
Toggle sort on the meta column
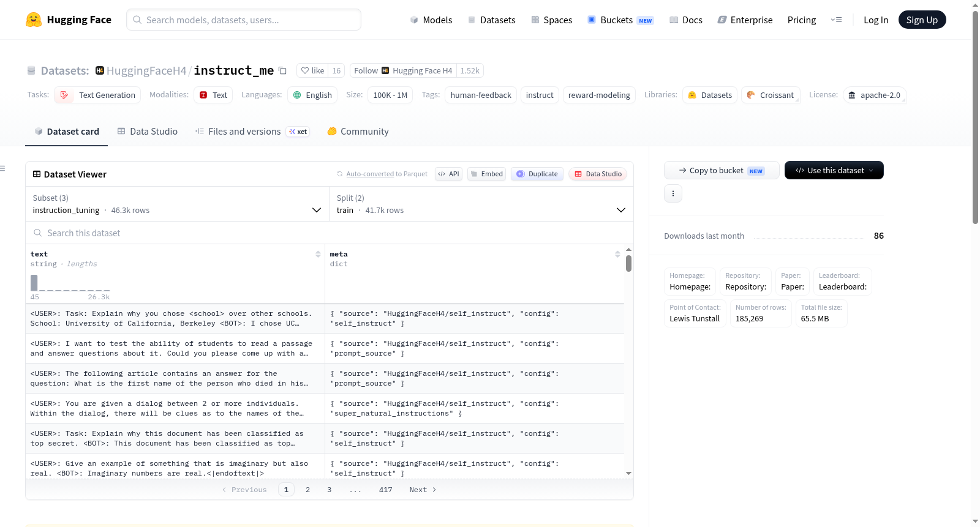click(617, 254)
